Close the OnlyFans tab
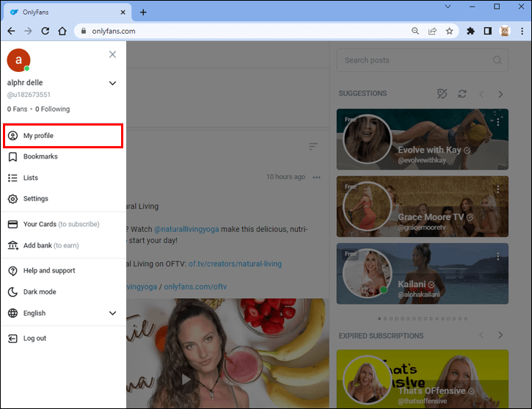 tap(123, 12)
